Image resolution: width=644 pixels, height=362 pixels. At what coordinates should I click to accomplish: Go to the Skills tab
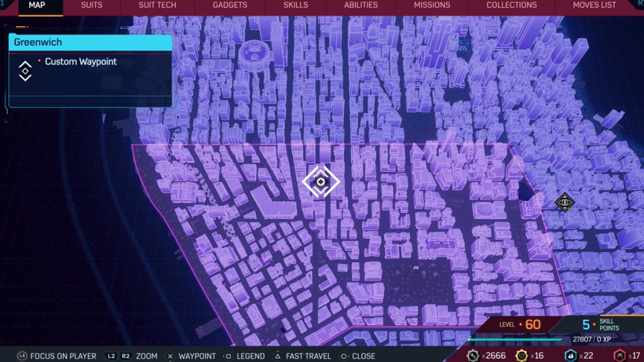[296, 5]
